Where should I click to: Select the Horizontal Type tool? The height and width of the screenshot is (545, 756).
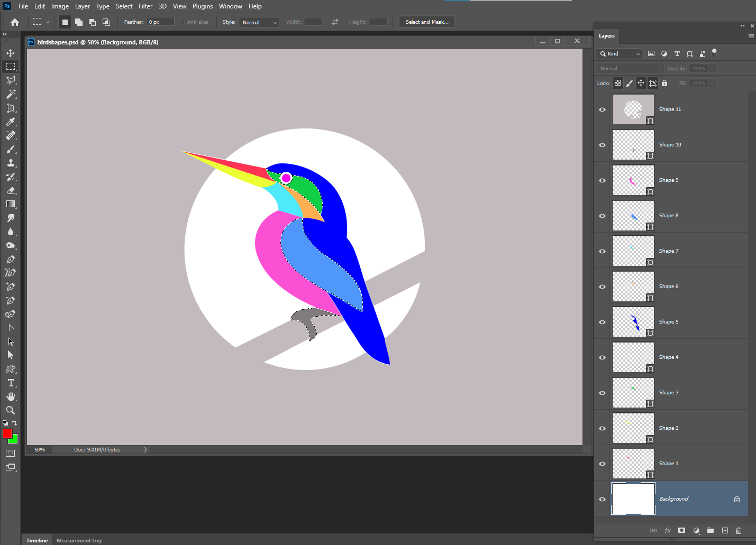coord(11,383)
